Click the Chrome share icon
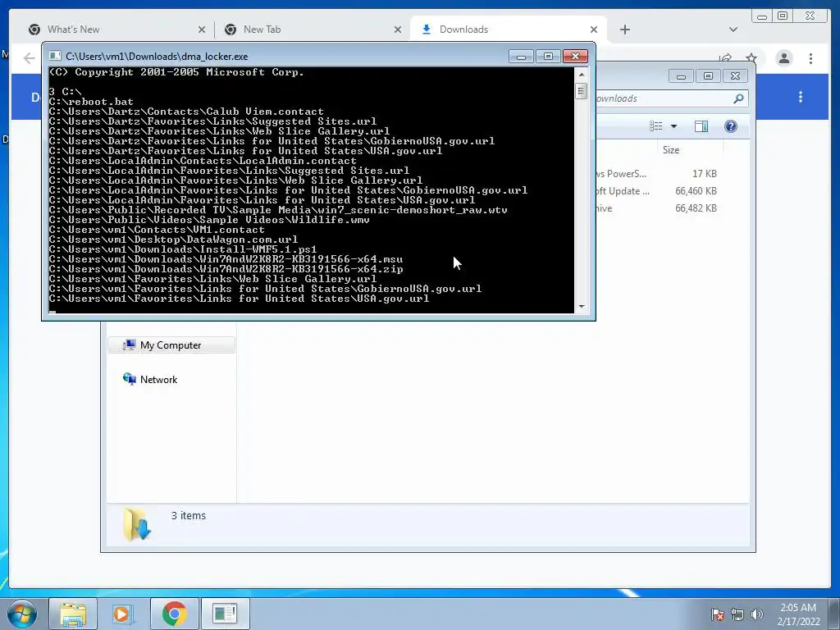Image resolution: width=840 pixels, height=630 pixels. 725,58
